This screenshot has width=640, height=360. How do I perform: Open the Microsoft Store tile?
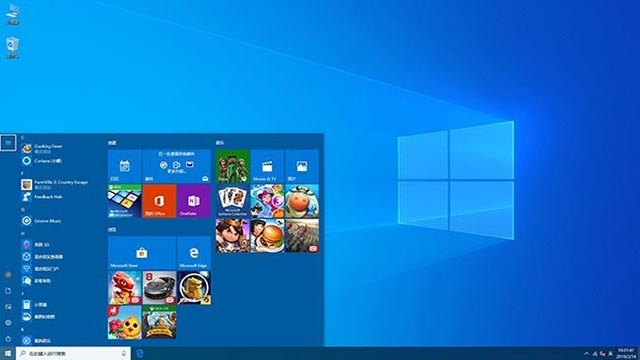pyautogui.click(x=142, y=253)
